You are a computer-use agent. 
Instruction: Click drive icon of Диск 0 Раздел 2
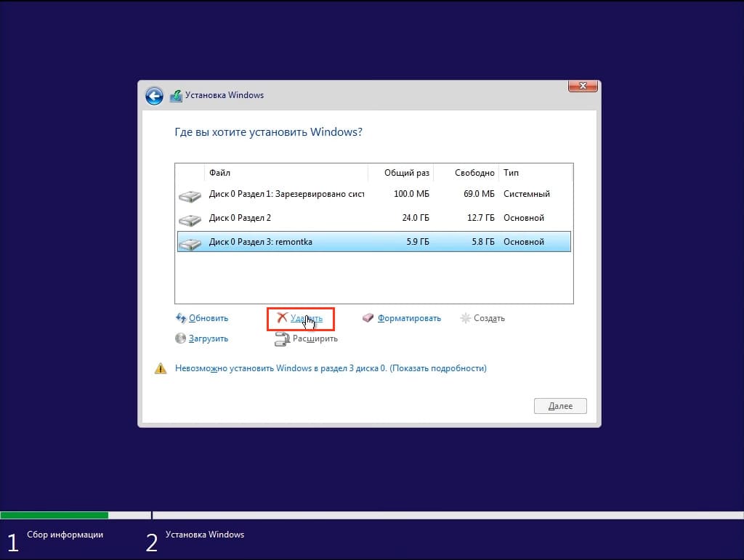click(190, 220)
